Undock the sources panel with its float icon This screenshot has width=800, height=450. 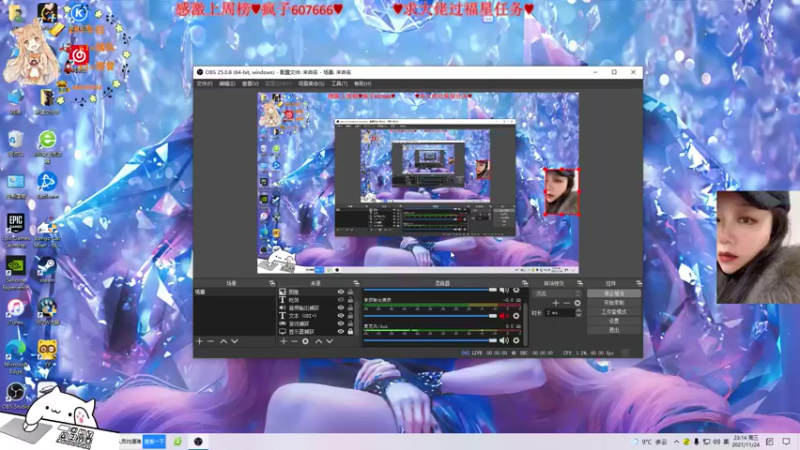pos(356,283)
